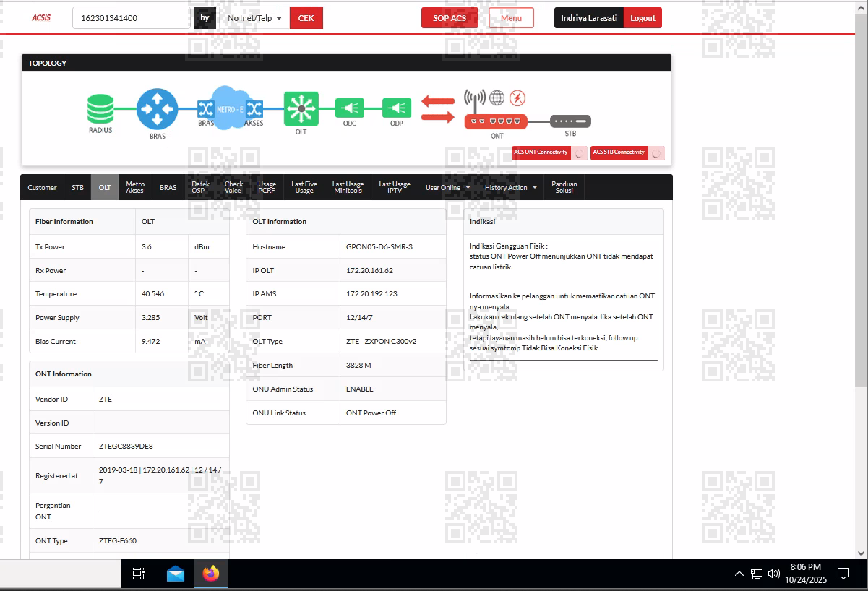
Task: Click the RADIUS database icon
Action: coord(100,109)
